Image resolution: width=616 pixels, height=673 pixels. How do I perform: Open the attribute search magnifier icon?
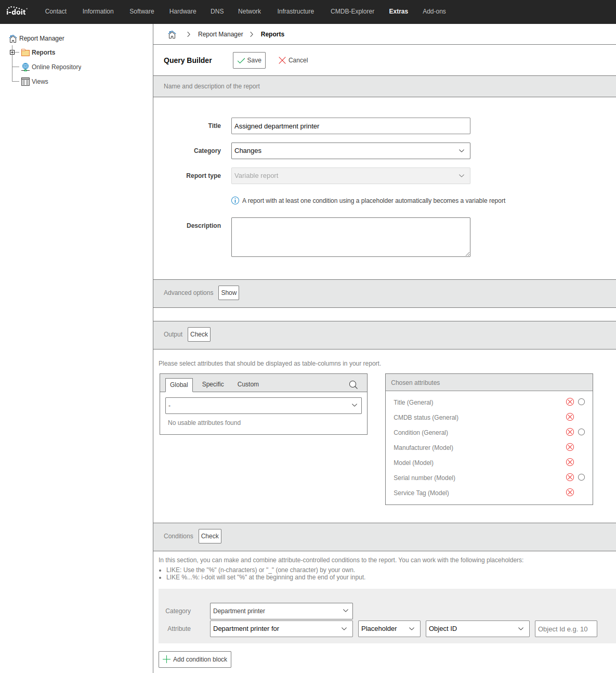(x=353, y=385)
